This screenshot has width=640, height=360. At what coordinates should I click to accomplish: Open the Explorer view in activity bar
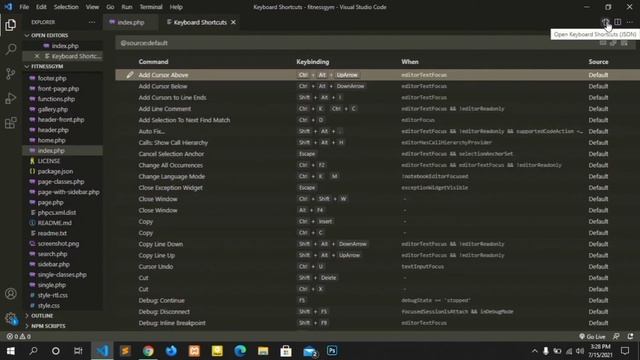(x=11, y=25)
